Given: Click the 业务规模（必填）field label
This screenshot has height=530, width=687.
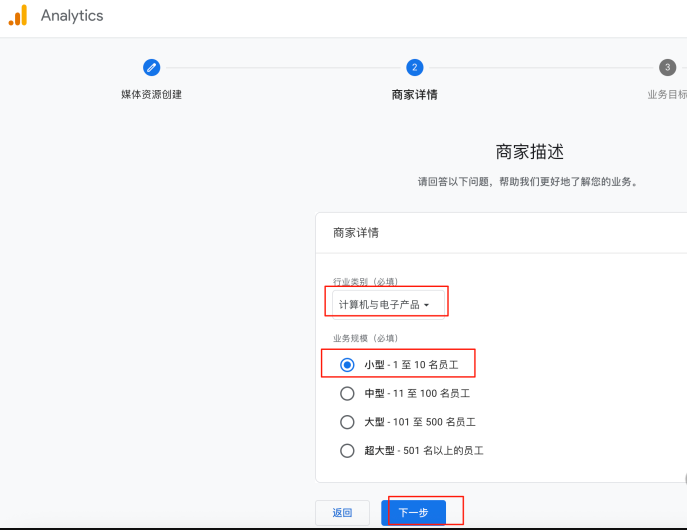Looking at the screenshot, I should 365,338.
